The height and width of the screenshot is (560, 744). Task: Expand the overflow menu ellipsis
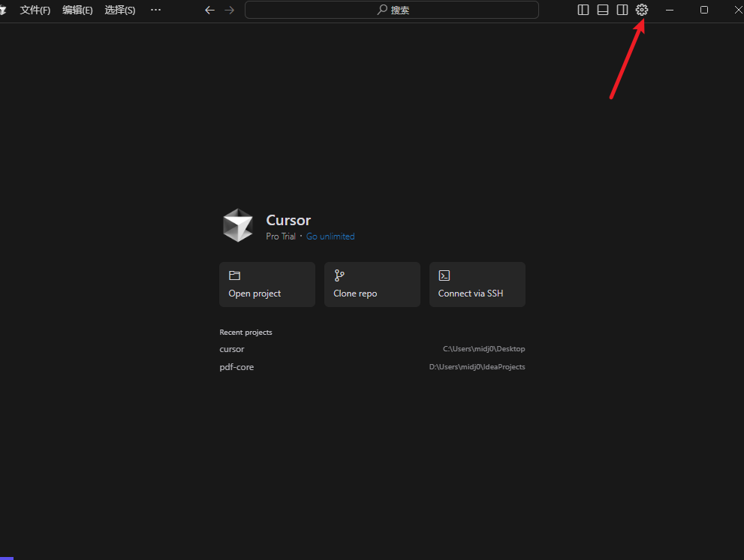click(x=155, y=10)
